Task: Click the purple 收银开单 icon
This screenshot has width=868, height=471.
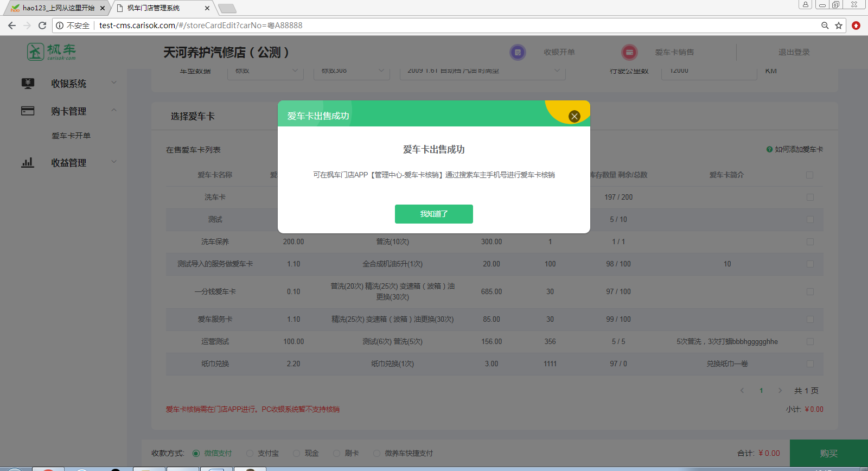Action: [x=518, y=52]
